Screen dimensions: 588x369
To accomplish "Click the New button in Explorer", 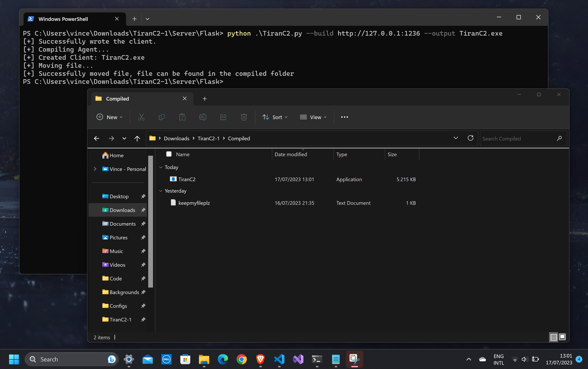I will pyautogui.click(x=109, y=117).
